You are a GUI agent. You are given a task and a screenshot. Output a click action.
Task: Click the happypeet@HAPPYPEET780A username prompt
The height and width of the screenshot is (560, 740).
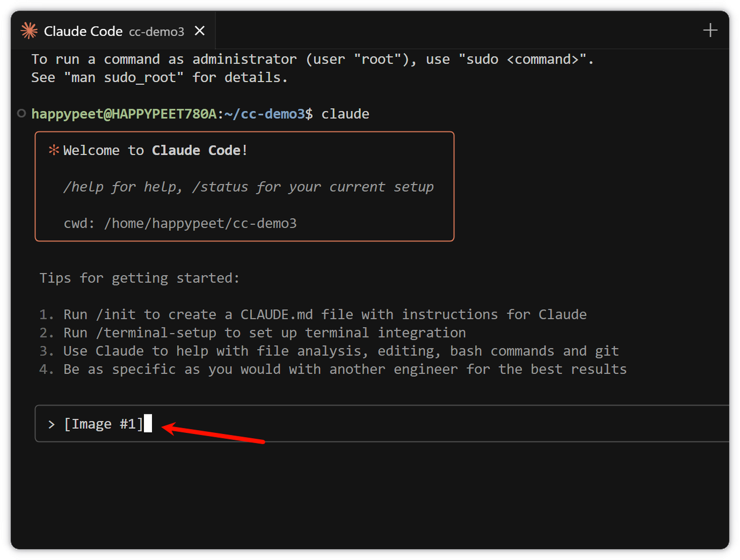(124, 114)
